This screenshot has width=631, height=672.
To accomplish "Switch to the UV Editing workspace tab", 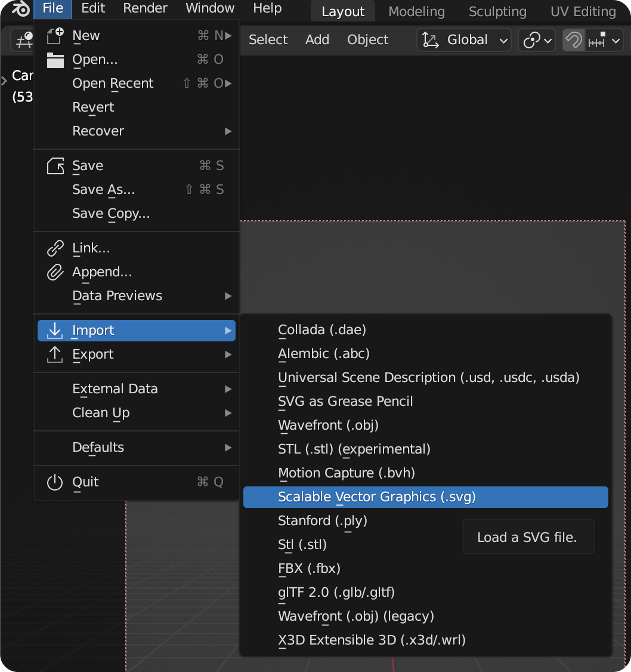I will pyautogui.click(x=583, y=11).
